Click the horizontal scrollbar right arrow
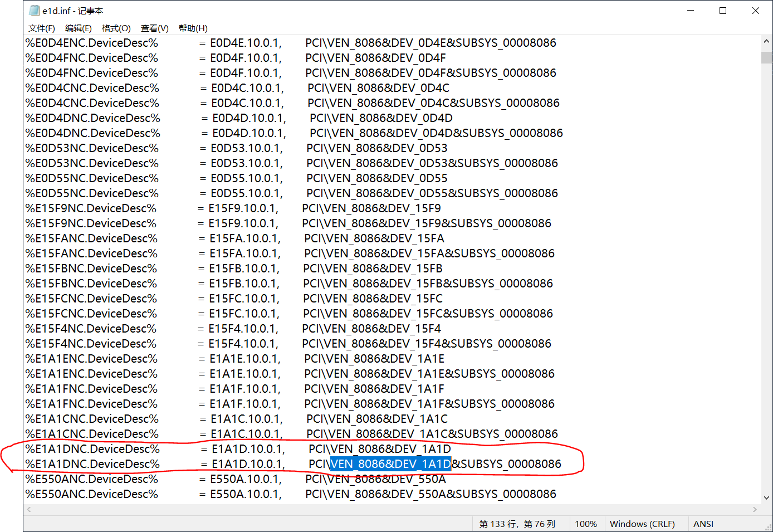Screen dimensions: 773x532 (x=755, y=509)
